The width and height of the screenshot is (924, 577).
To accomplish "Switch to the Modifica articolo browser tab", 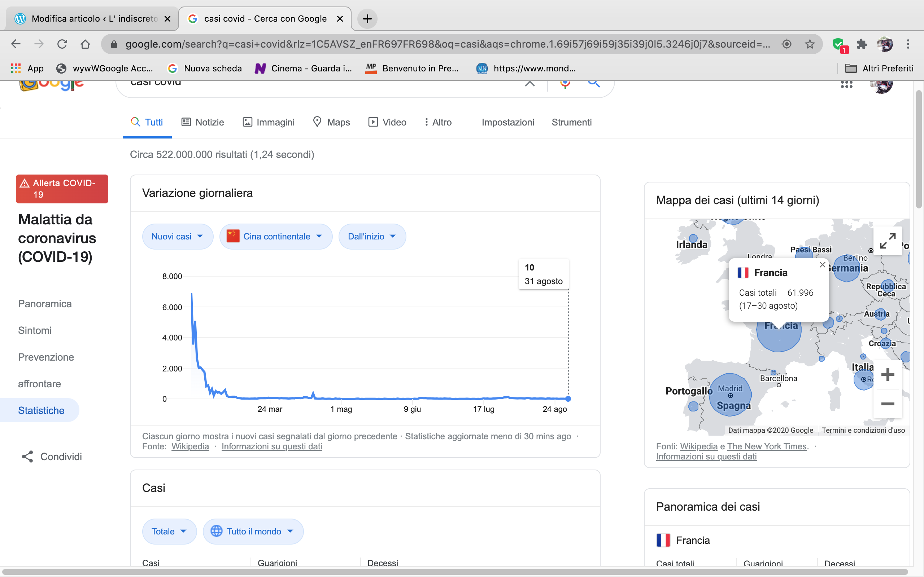I will pos(92,18).
